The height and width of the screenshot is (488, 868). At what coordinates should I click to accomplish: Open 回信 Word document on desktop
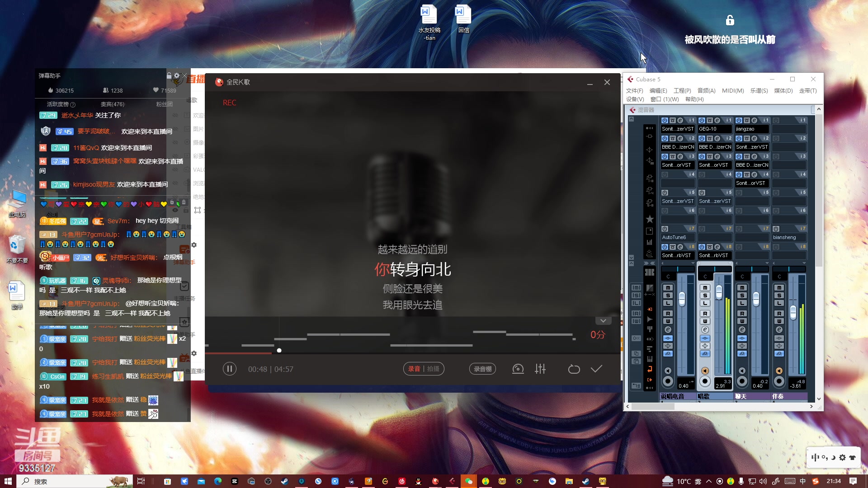(463, 19)
